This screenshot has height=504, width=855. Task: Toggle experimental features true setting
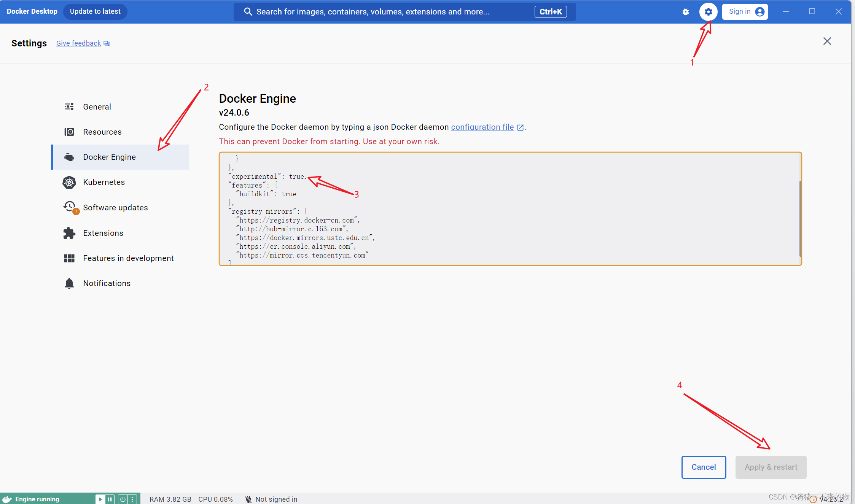click(x=270, y=176)
